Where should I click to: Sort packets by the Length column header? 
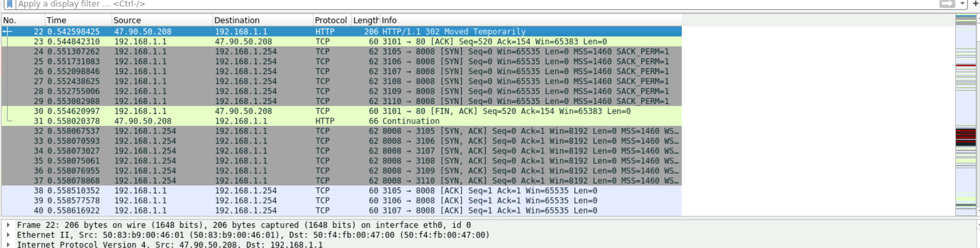[366, 20]
